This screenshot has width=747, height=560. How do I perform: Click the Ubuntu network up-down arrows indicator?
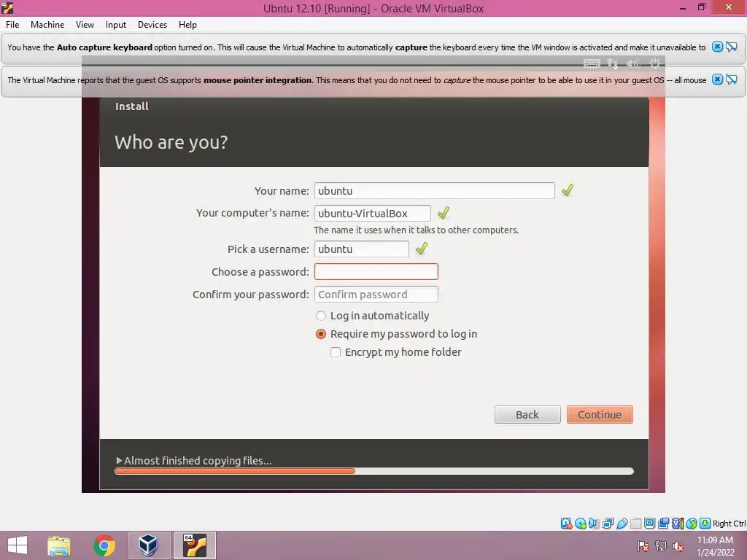[x=613, y=63]
